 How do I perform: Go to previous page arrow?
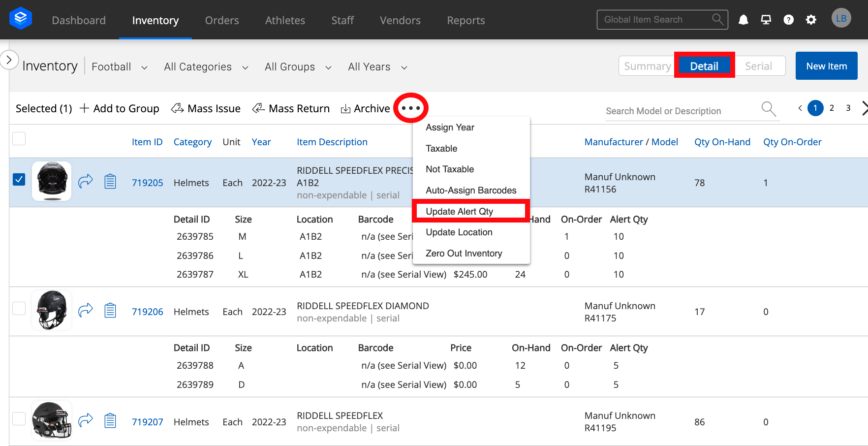point(800,108)
